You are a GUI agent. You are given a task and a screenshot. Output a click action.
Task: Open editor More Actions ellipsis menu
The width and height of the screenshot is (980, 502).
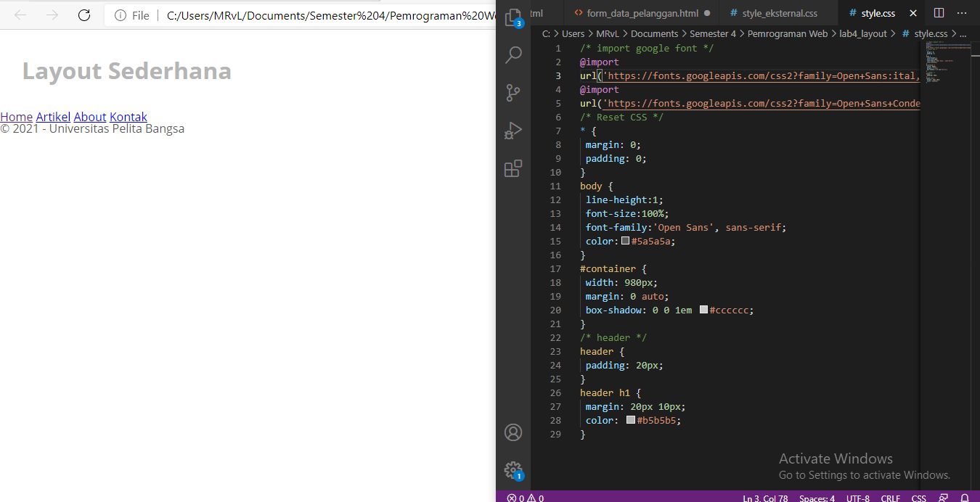pyautogui.click(x=962, y=12)
